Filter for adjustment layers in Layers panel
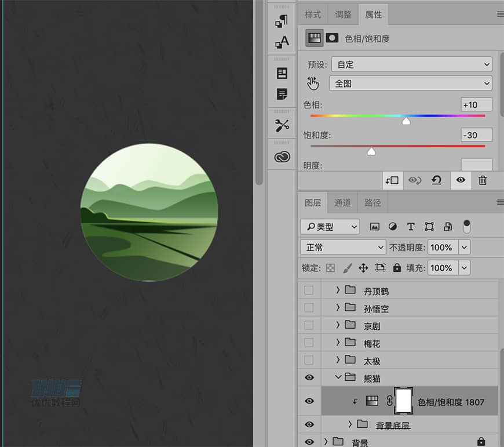This screenshot has height=447, width=504. (393, 227)
